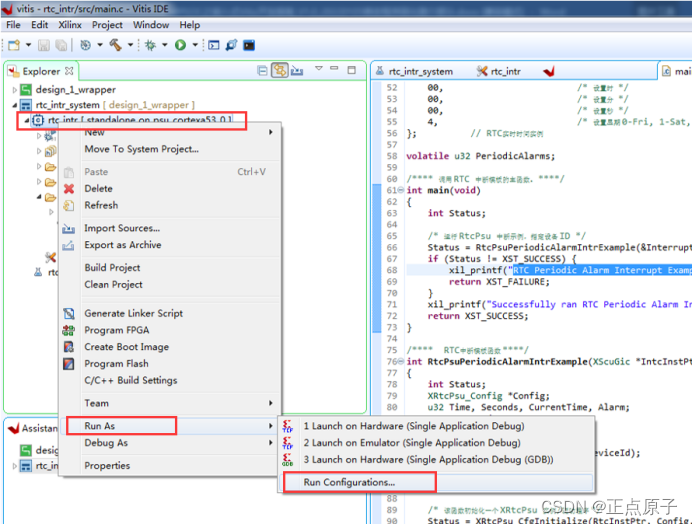Open dropdown arrow next to New toolbar icon

[28, 45]
